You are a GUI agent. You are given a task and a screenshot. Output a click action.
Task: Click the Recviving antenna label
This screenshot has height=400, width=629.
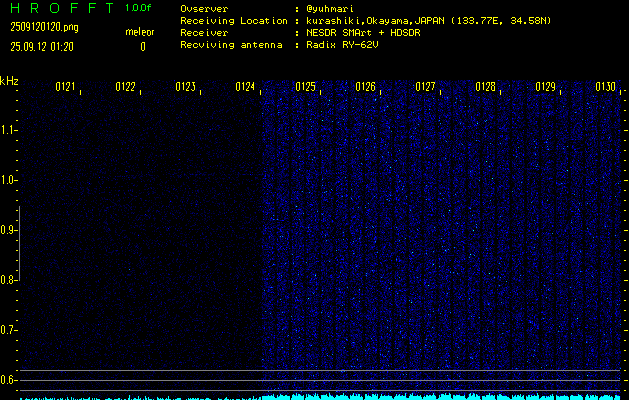[x=231, y=45]
